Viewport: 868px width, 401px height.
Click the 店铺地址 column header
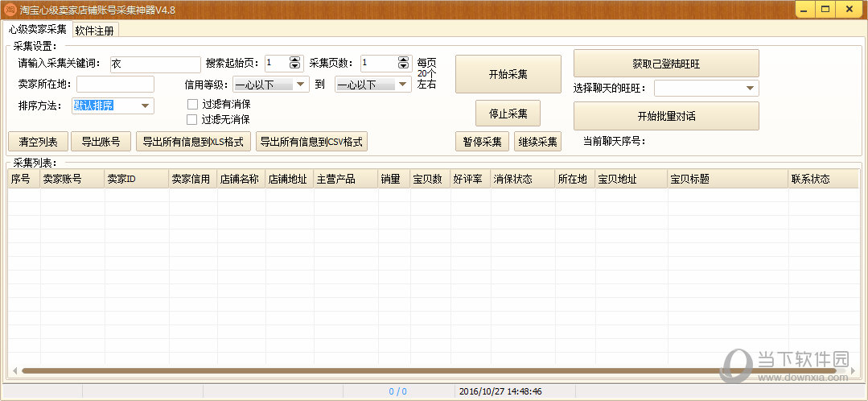[290, 179]
